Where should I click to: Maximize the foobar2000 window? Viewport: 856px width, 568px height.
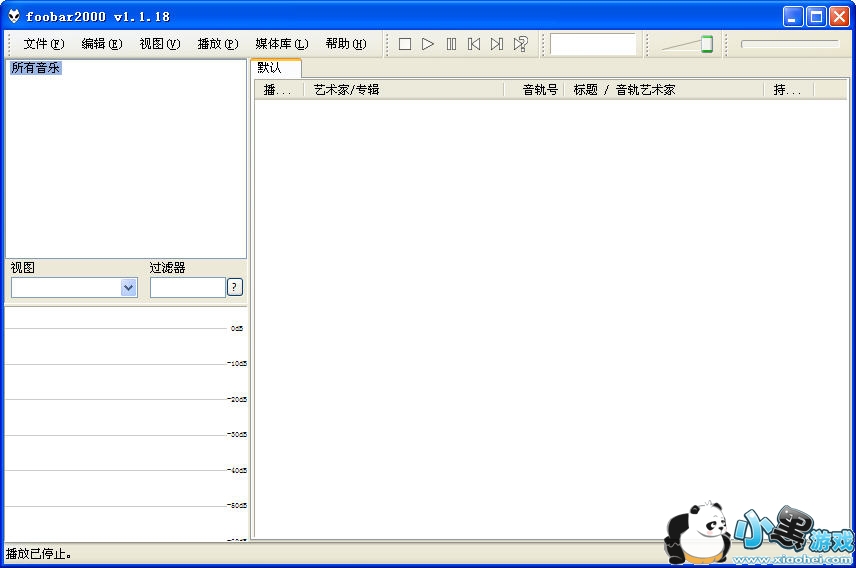[x=816, y=17]
